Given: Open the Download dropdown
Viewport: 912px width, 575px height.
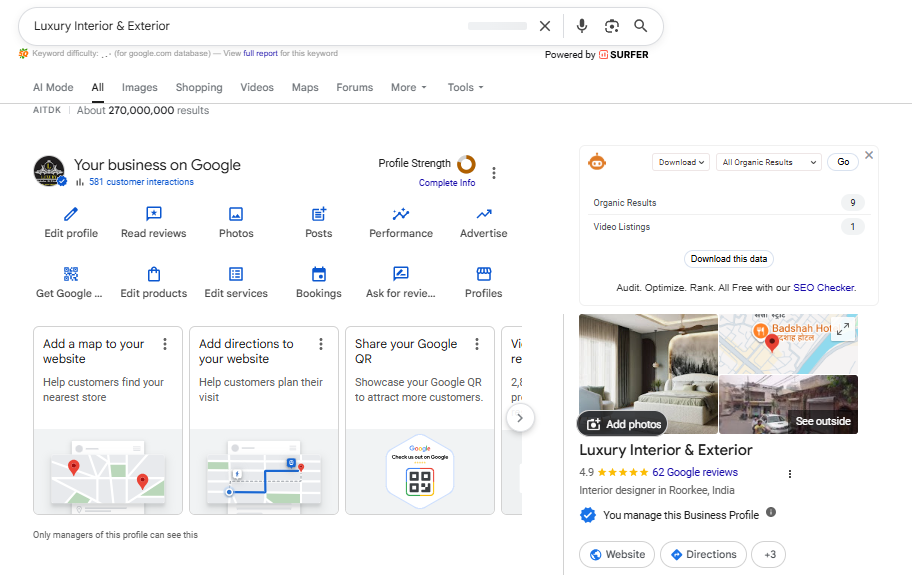Looking at the screenshot, I should tap(681, 162).
